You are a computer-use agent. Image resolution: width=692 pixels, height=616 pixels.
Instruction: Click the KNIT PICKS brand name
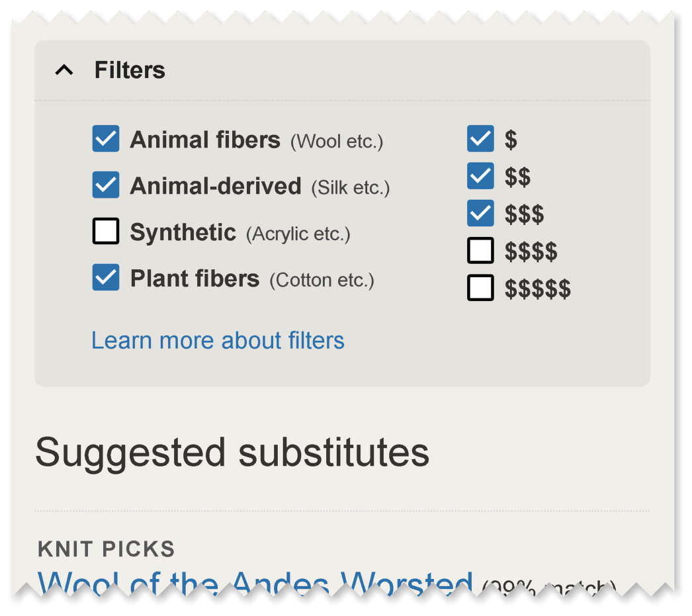[107, 549]
